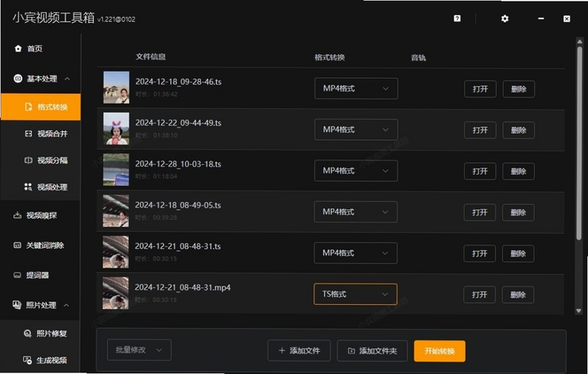Screen dimensions: 588x374
Task: Close the 小宾视频工具箱 window
Action: pyautogui.click(x=567, y=19)
